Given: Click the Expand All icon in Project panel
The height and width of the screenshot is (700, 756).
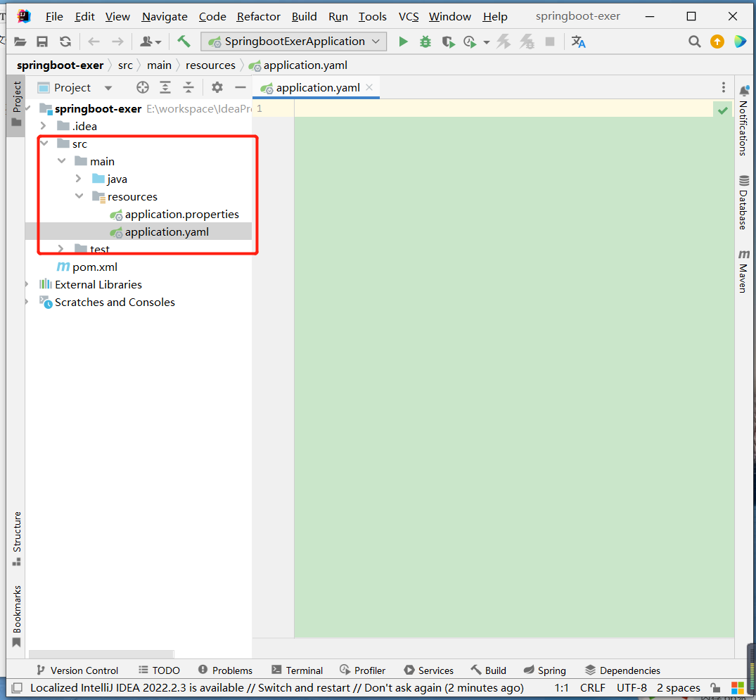Looking at the screenshot, I should click(x=165, y=87).
